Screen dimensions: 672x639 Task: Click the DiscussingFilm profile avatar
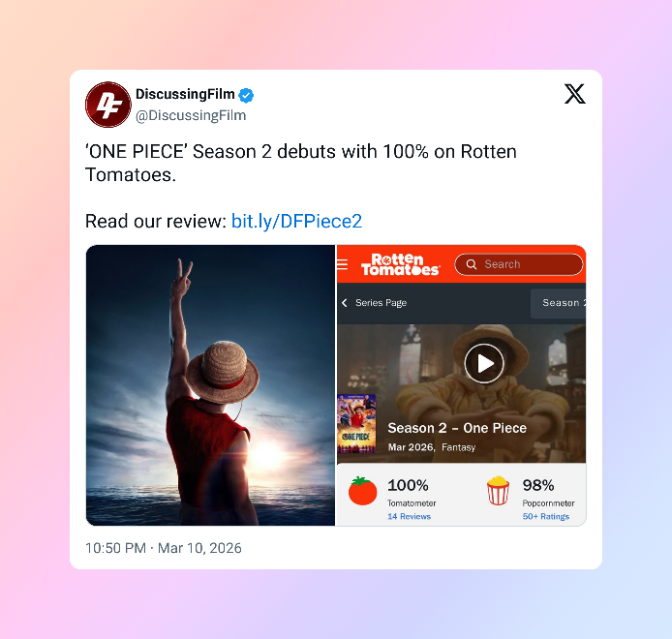108,105
